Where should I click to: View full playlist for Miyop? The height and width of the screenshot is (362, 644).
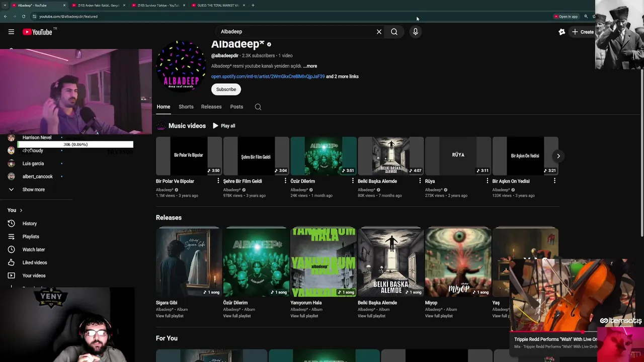439,316
